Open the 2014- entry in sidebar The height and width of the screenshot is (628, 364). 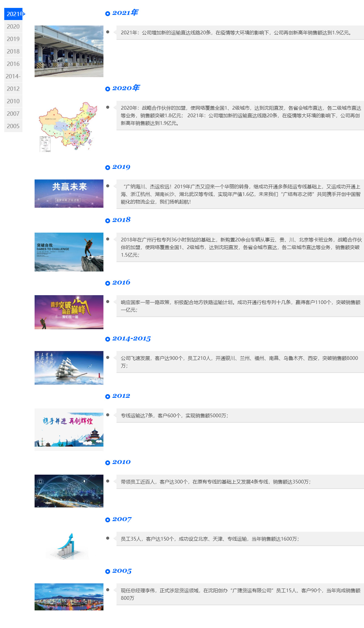13,76
